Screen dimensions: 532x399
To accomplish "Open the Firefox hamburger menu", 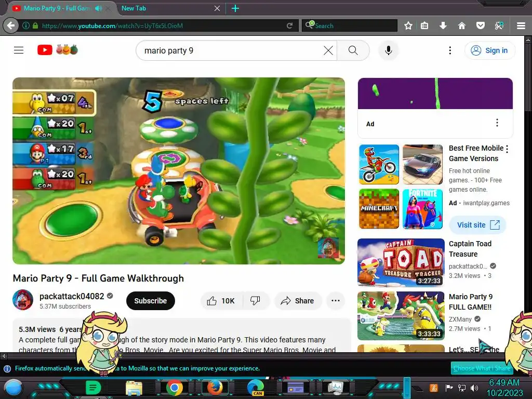I will (x=521, y=26).
